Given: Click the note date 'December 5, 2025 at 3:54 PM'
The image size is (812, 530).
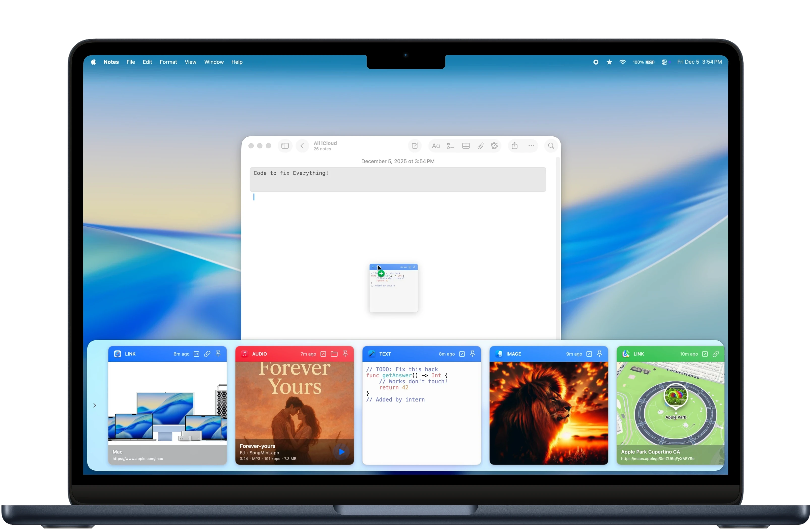Looking at the screenshot, I should (x=398, y=161).
